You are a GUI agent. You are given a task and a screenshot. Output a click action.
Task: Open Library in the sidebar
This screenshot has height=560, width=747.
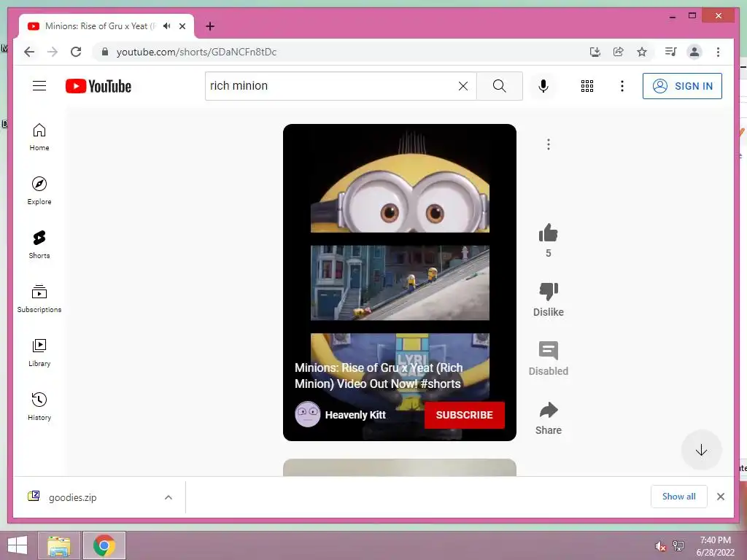click(x=39, y=353)
